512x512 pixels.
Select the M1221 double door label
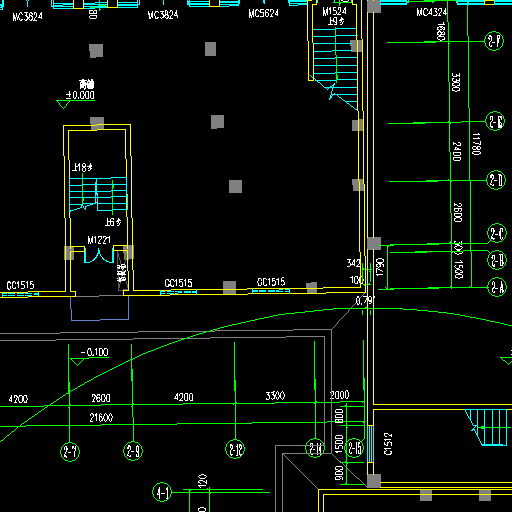[x=99, y=240]
